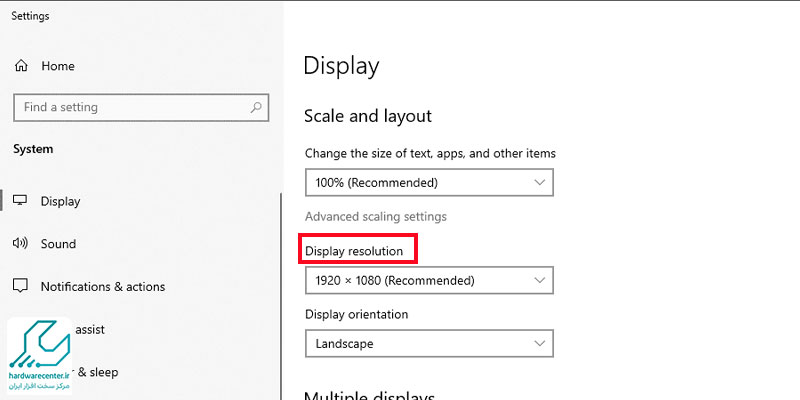Click the chevron on the Landscape dropdown

coord(541,344)
